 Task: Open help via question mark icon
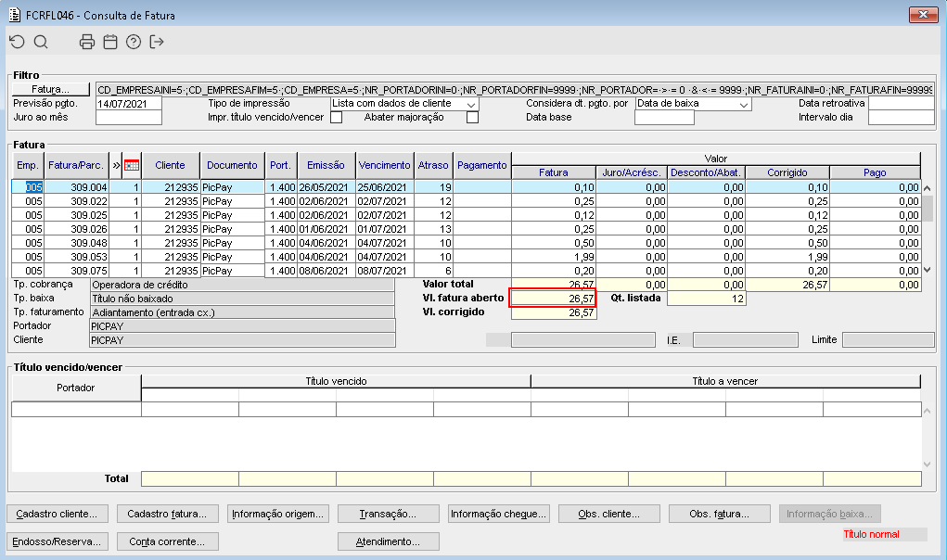[134, 42]
